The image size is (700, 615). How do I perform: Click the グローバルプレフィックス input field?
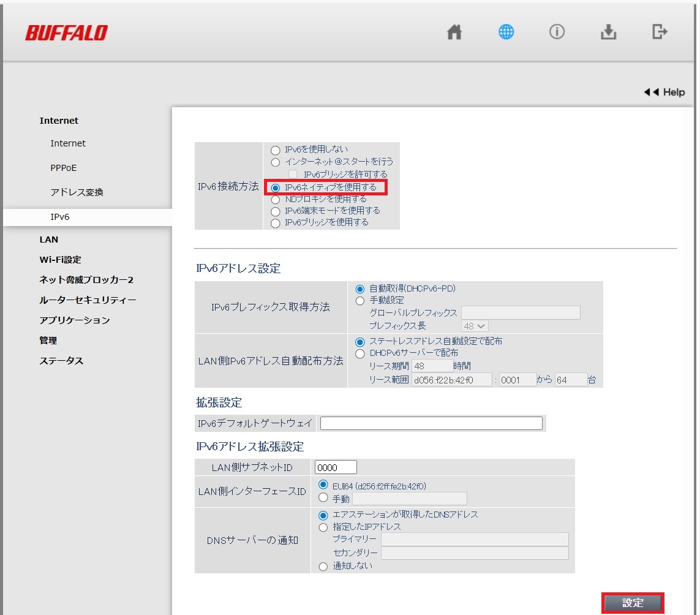click(x=521, y=312)
